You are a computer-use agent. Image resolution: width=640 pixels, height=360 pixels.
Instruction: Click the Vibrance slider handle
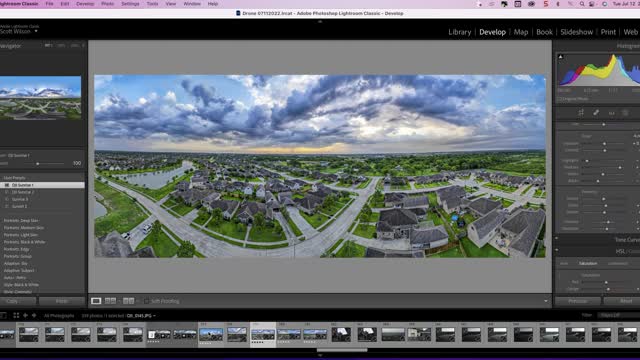[608, 222]
